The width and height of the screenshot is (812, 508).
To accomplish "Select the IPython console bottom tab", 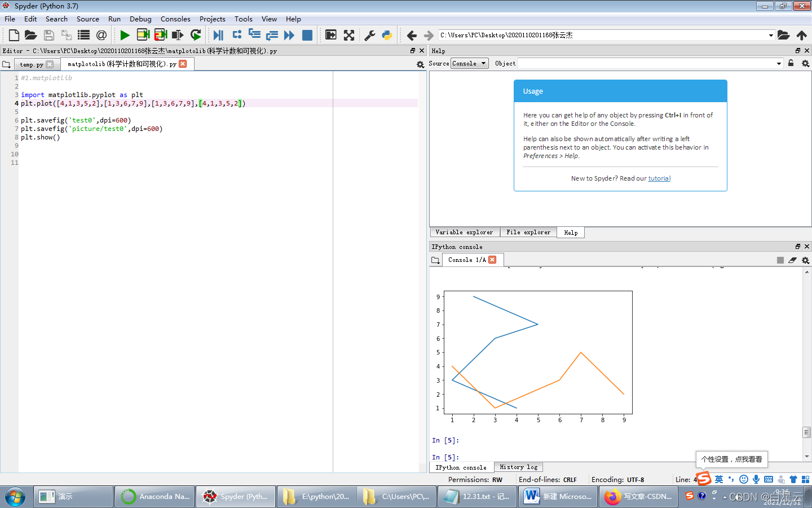I will point(461,467).
